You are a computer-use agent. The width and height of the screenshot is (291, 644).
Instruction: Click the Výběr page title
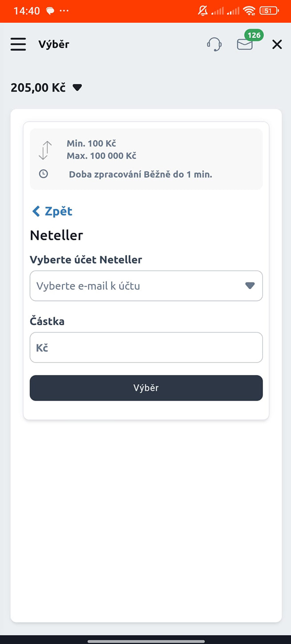[54, 44]
